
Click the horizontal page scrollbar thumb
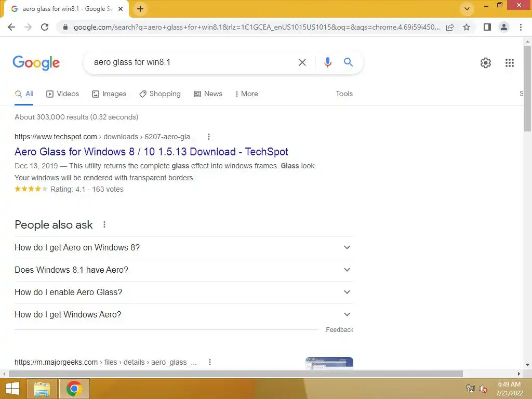236,374
